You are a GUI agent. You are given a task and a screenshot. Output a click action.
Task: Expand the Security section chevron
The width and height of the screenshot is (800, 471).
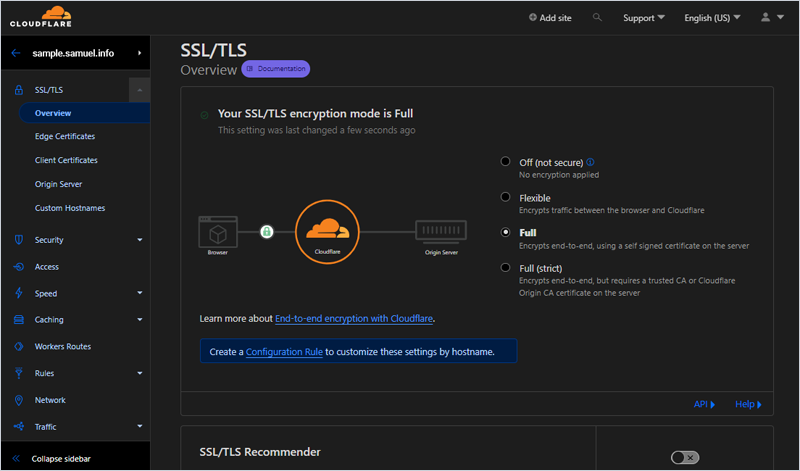pyautogui.click(x=140, y=240)
